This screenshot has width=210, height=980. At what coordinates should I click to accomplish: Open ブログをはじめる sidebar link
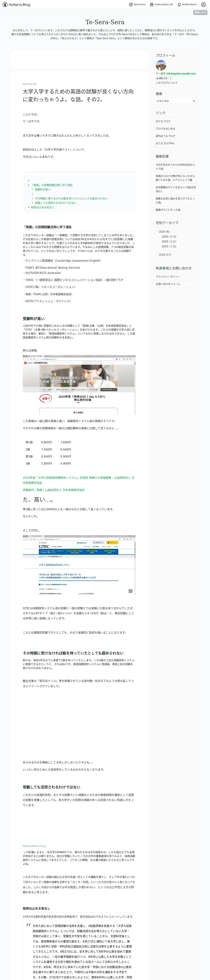coord(165,129)
